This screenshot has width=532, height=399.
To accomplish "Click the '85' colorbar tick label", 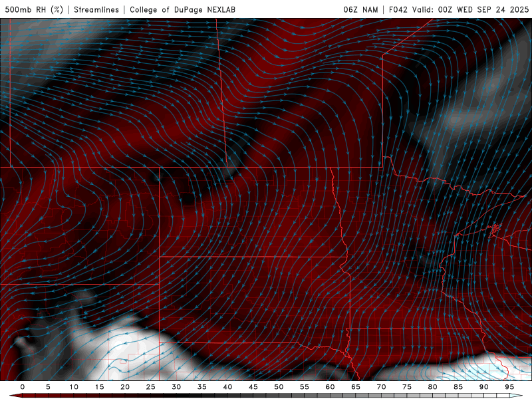I will click(458, 387).
